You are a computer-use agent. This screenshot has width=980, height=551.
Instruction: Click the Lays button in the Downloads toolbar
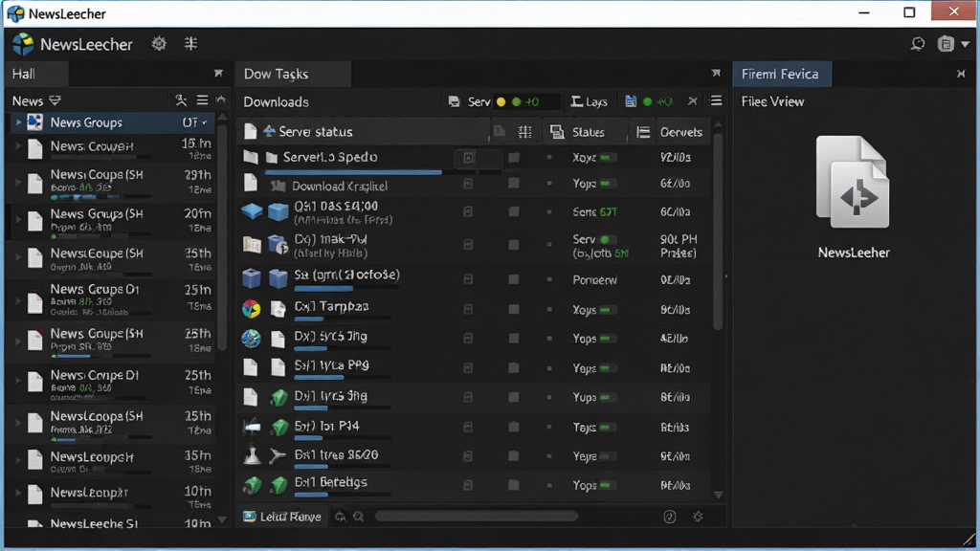coord(589,101)
